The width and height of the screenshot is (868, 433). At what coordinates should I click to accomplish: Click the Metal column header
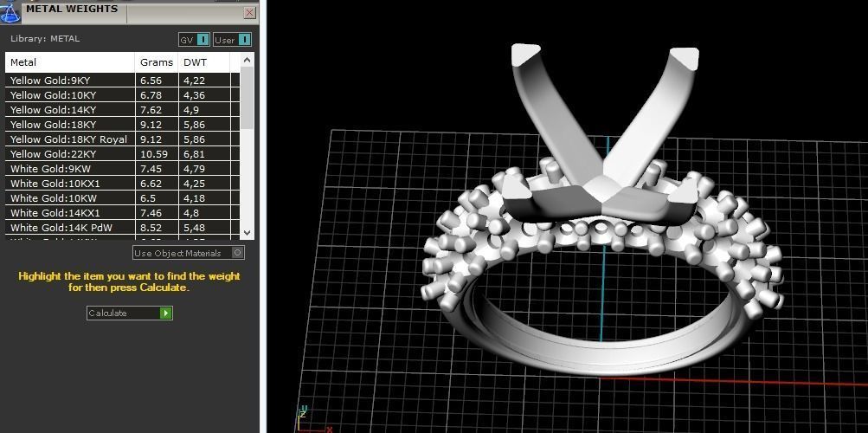coord(70,62)
